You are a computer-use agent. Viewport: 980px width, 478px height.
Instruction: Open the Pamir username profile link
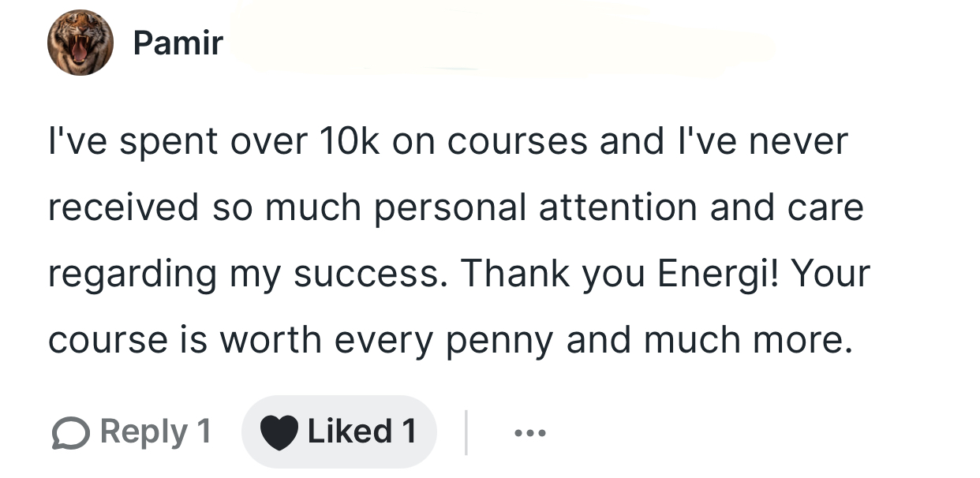178,43
